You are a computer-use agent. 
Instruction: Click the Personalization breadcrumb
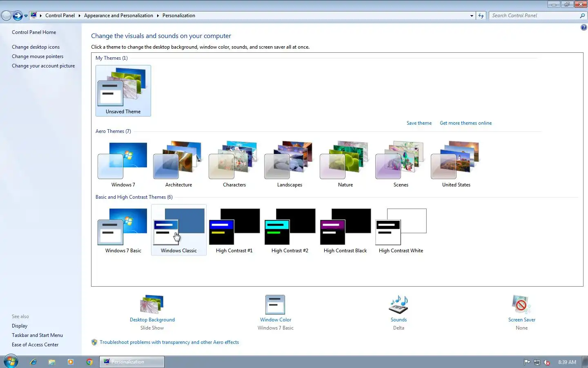[x=179, y=16]
